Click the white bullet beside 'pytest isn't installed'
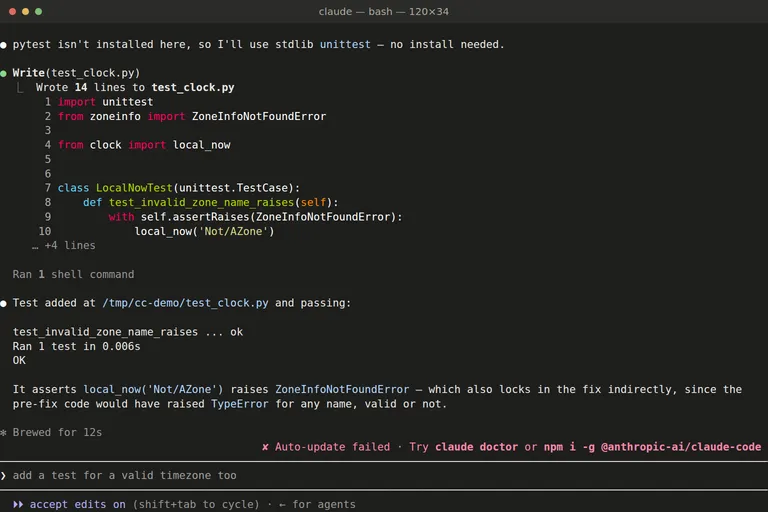The height and width of the screenshot is (512, 768). tap(3, 45)
